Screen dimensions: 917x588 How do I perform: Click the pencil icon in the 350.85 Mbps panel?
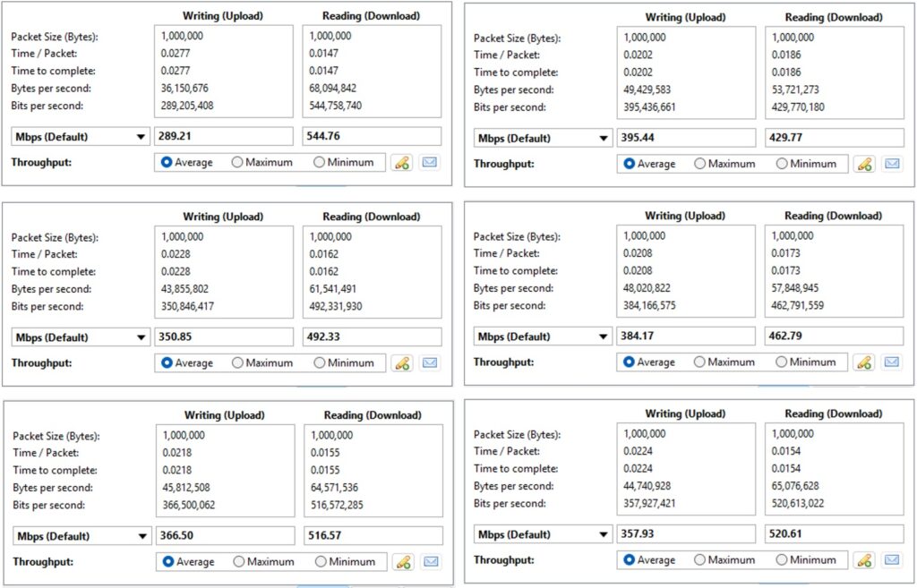(402, 362)
